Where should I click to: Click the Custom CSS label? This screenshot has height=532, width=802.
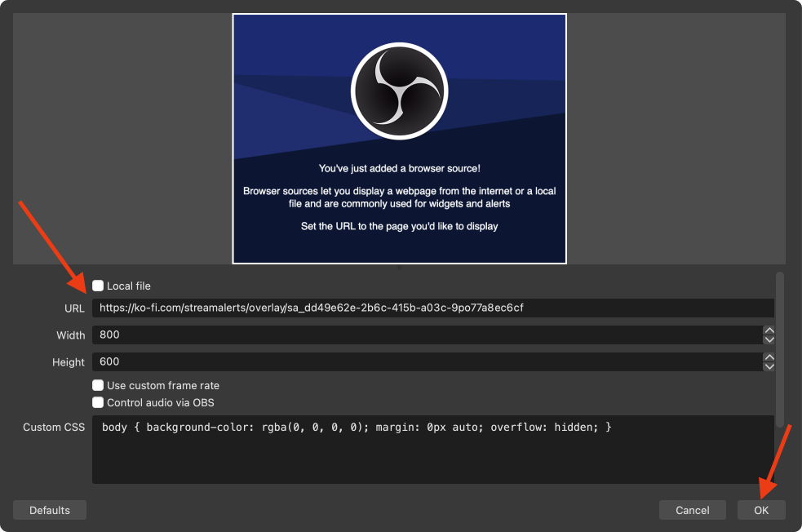[54, 427]
